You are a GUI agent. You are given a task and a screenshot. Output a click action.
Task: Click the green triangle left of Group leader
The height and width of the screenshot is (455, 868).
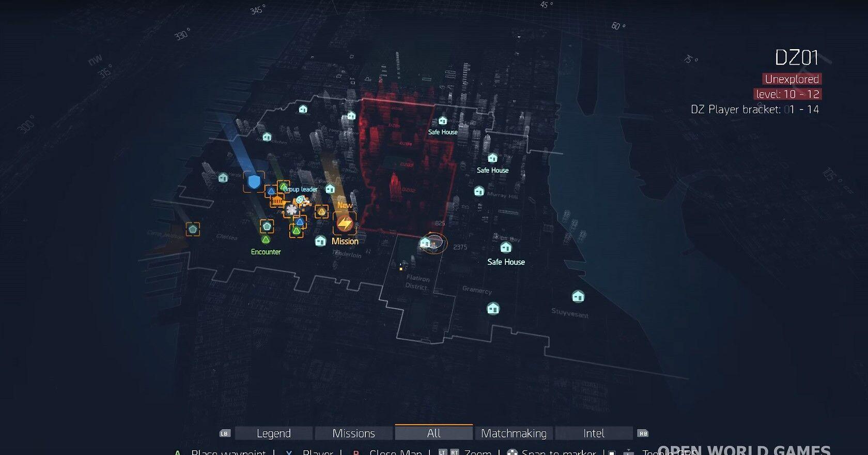click(x=283, y=186)
